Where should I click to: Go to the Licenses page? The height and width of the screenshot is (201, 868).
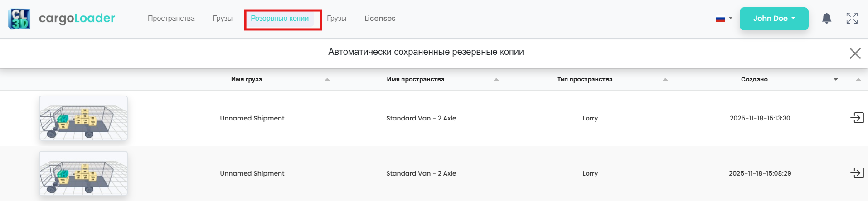(380, 19)
